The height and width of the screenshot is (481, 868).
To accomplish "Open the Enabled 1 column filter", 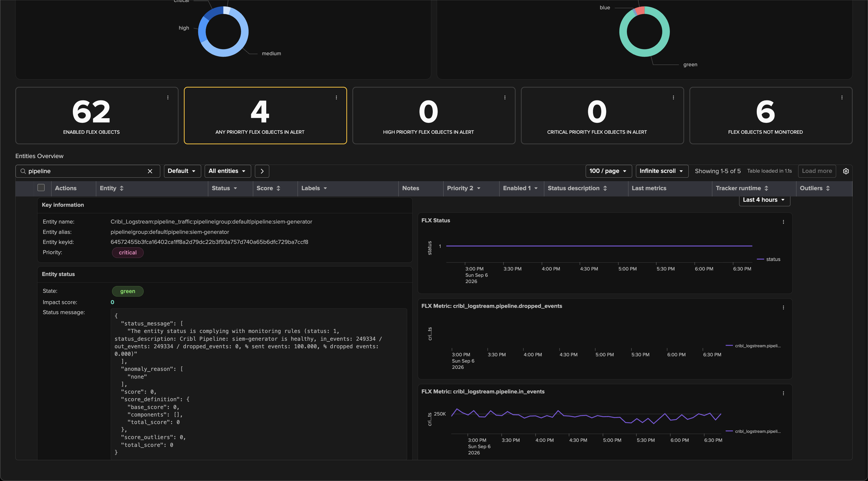I will tap(536, 188).
